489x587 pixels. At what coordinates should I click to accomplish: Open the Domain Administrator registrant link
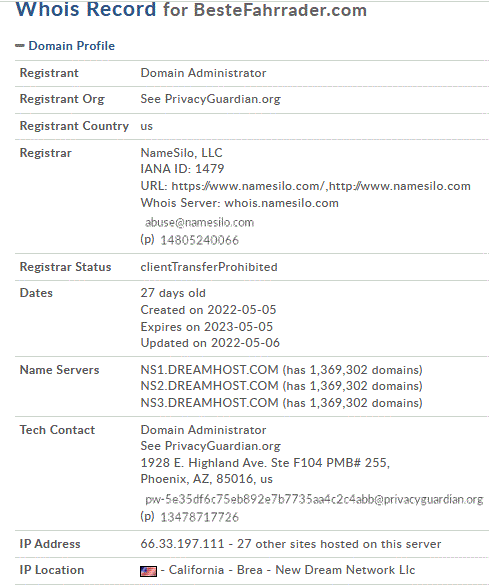click(203, 73)
